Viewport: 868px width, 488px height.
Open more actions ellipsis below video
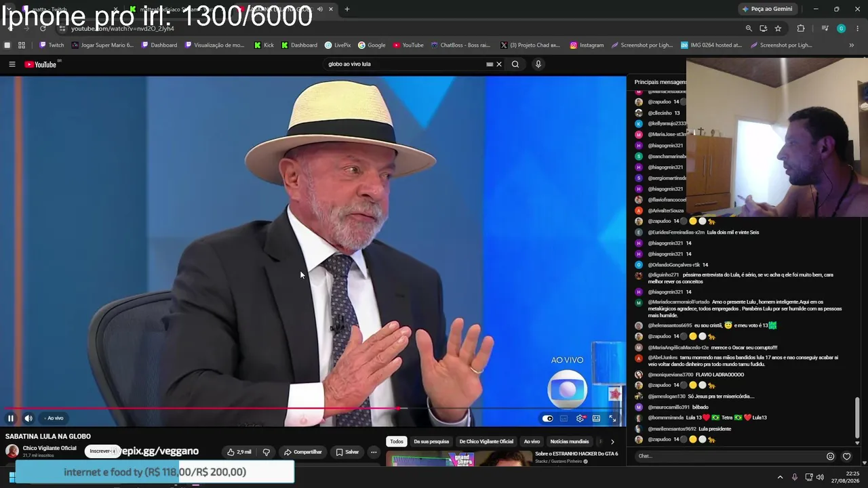(374, 452)
